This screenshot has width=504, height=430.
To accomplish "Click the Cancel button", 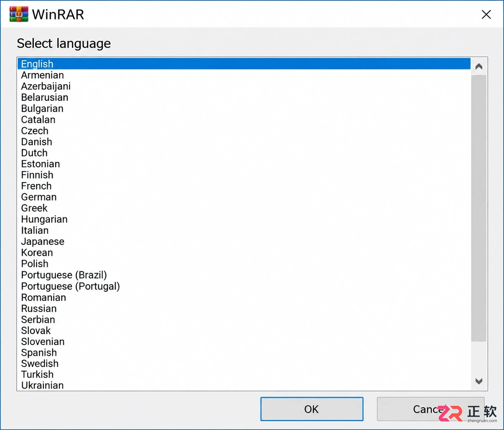I will click(431, 409).
